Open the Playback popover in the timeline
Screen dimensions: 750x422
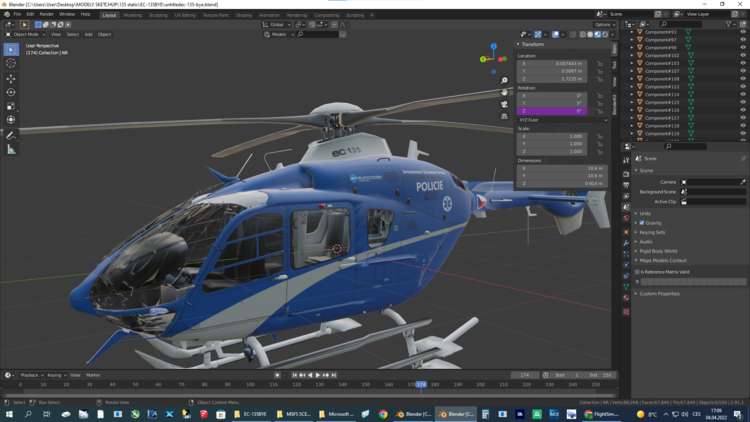29,375
